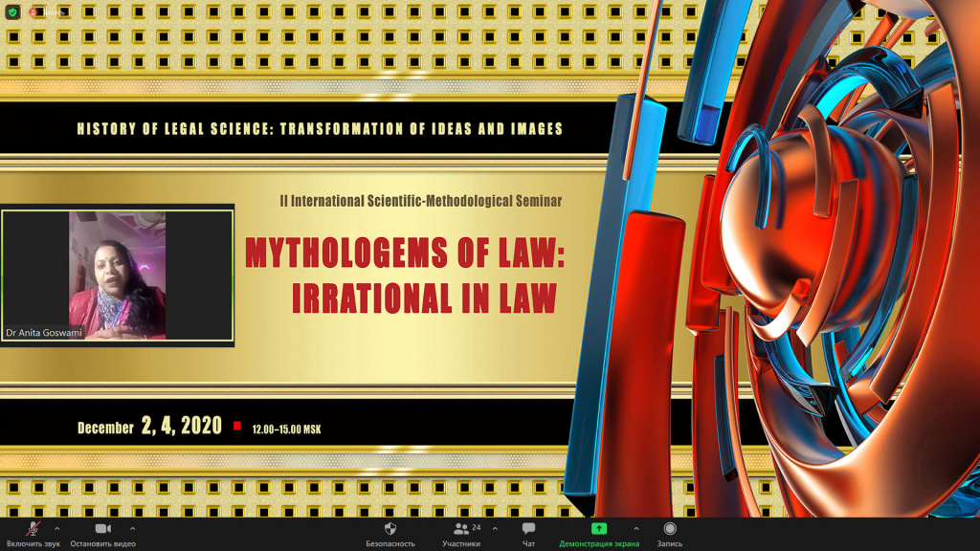Expand audio options arrow beside microphone
This screenshot has height=551, width=980.
click(56, 528)
